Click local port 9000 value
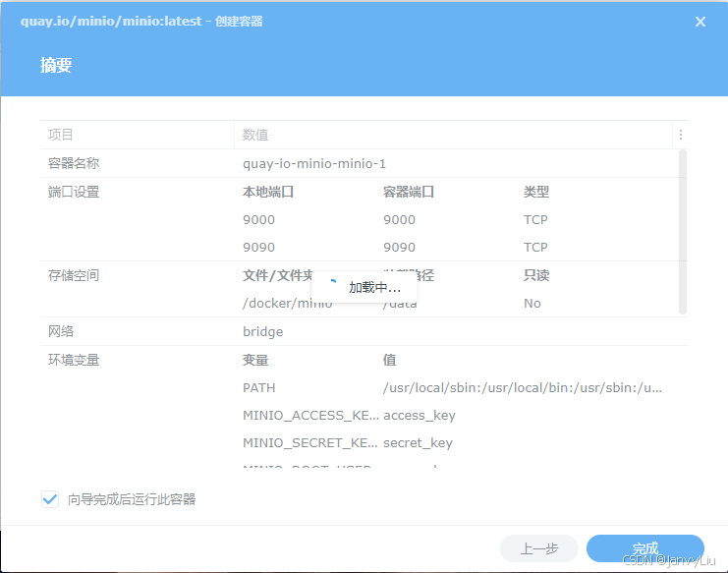Screen dimensions: 728x573 (x=259, y=219)
